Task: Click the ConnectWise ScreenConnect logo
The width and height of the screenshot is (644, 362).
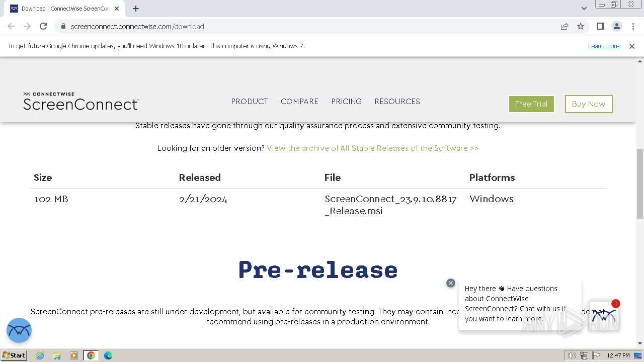Action: (80, 101)
